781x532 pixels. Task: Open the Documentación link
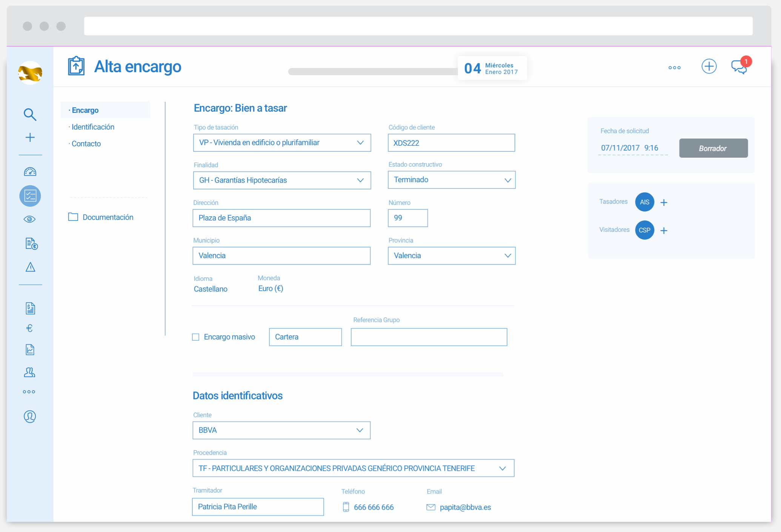[x=108, y=217]
